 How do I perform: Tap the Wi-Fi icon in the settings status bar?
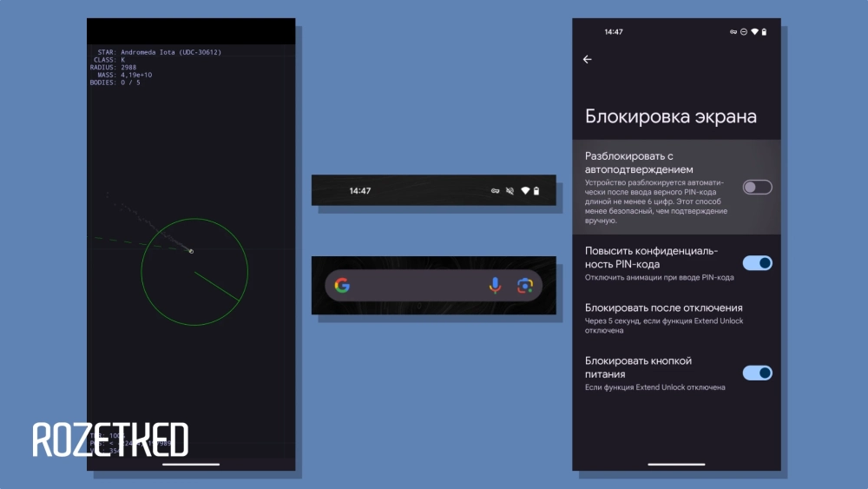754,31
